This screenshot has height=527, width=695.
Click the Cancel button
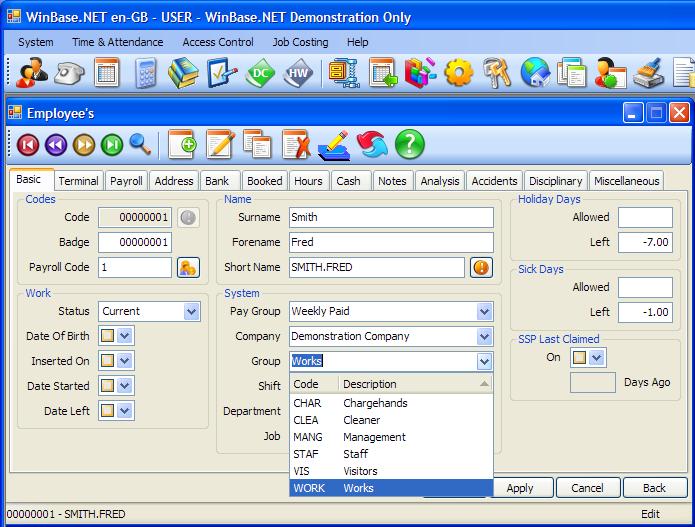pos(587,488)
